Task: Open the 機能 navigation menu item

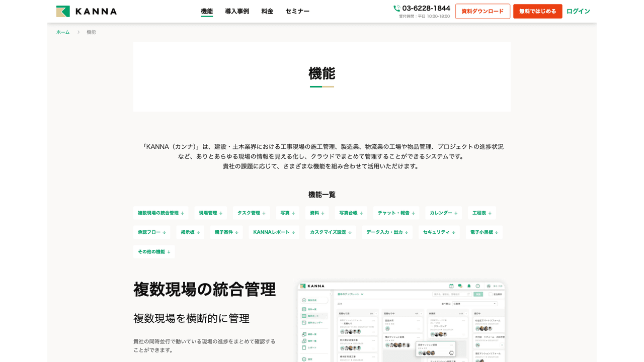Action: click(207, 11)
